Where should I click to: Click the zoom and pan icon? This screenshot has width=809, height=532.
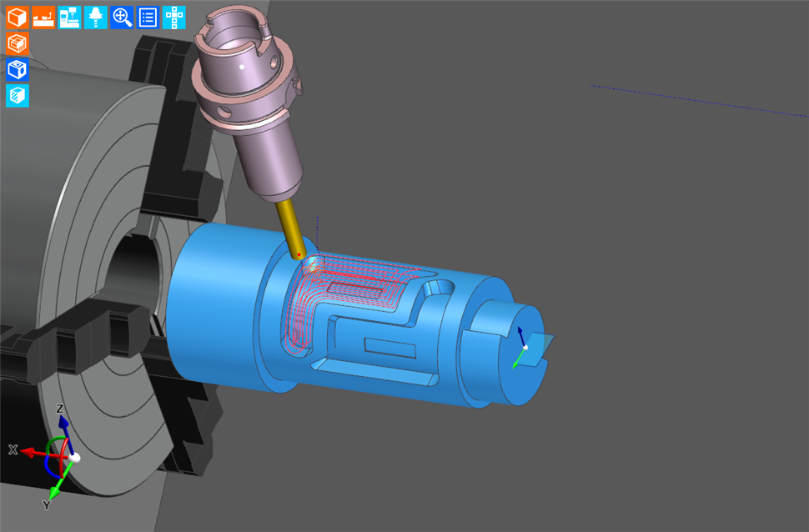pyautogui.click(x=122, y=18)
